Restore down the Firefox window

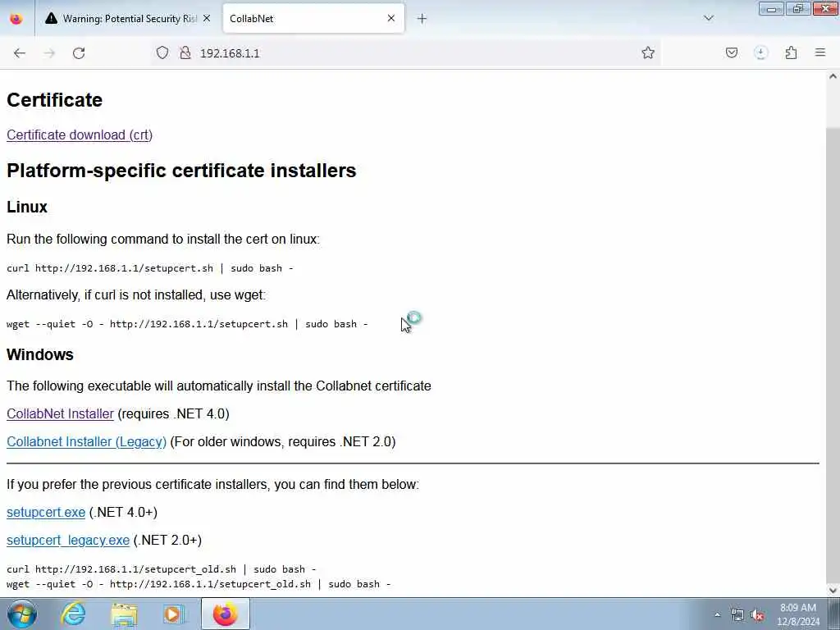(798, 8)
